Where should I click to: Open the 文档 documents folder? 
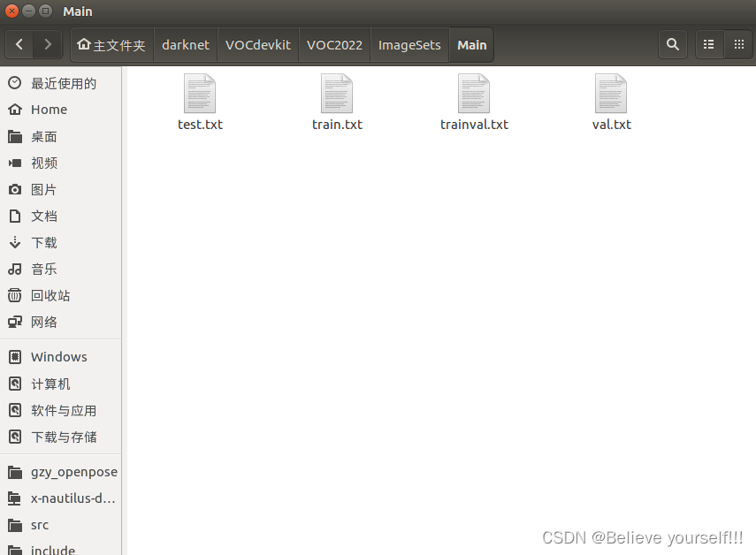point(61,217)
